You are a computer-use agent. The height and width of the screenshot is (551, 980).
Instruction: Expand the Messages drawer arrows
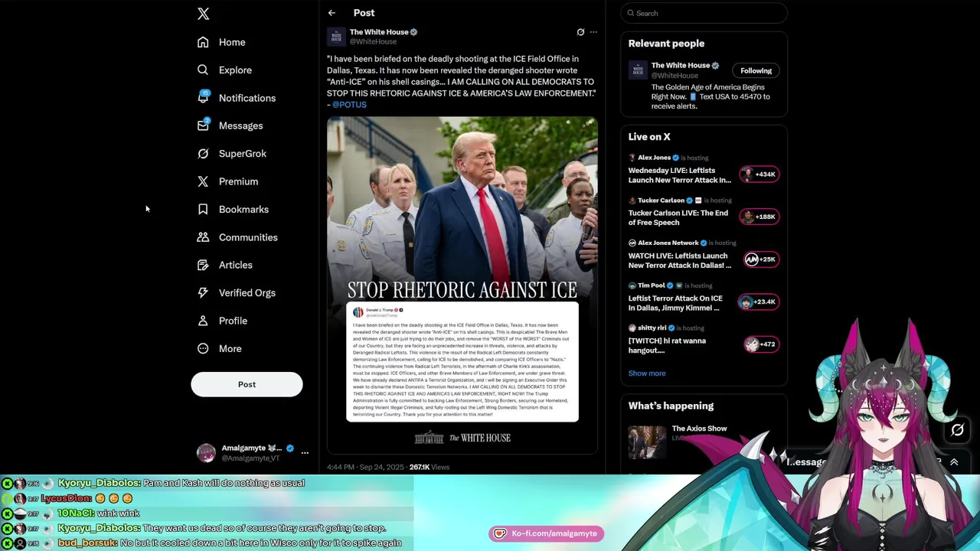click(x=954, y=462)
